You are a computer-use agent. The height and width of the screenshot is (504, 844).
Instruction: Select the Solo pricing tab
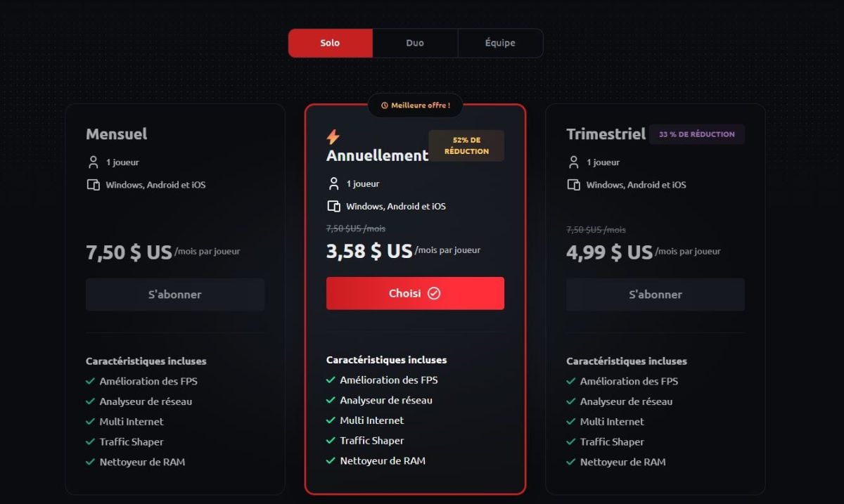[329, 43]
